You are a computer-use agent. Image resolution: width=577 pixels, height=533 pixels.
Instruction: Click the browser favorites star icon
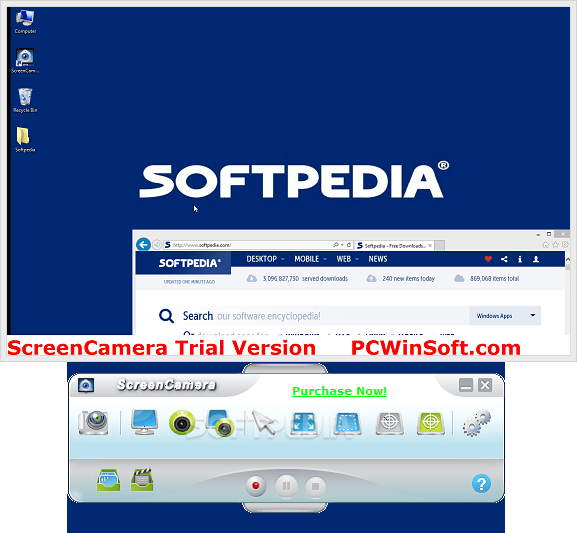click(x=555, y=244)
